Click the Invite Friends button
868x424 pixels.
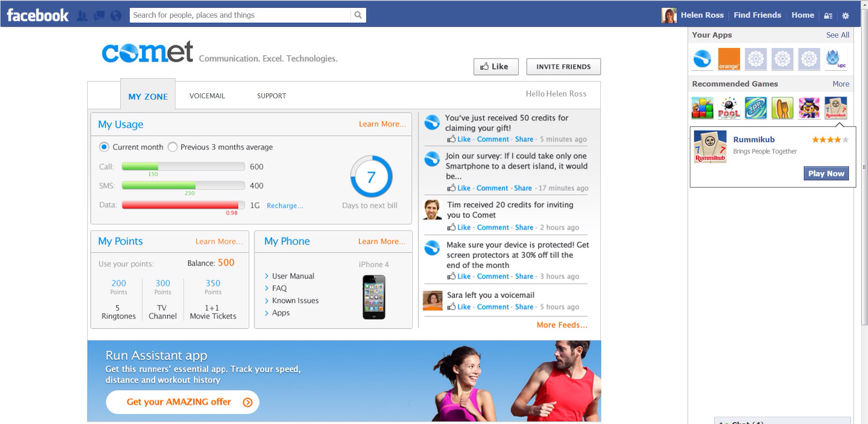tap(563, 67)
